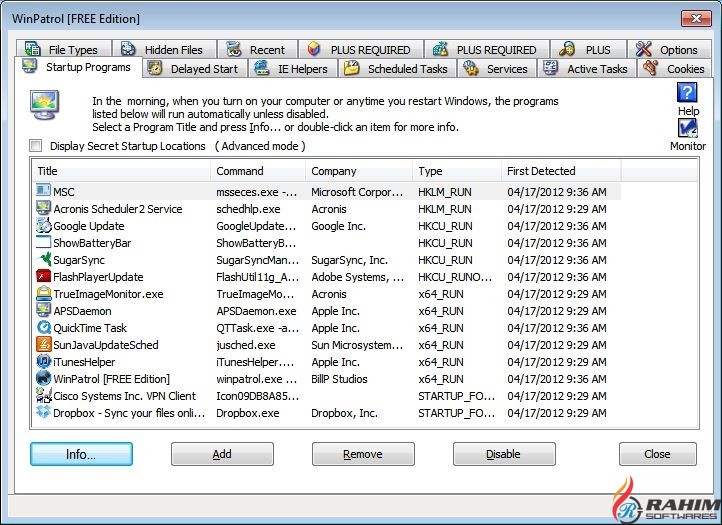
Task: Click the FlashPlayerUpdate red icon
Action: click(43, 277)
